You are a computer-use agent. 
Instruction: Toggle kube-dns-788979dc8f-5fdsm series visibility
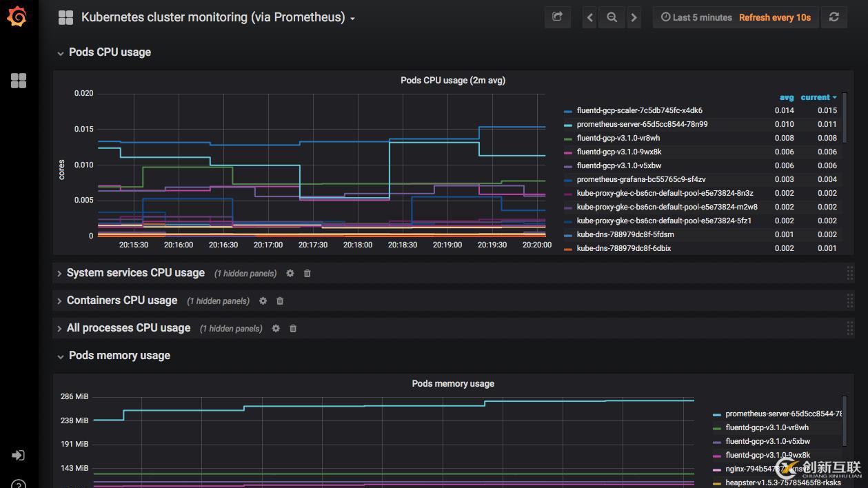[x=625, y=234]
